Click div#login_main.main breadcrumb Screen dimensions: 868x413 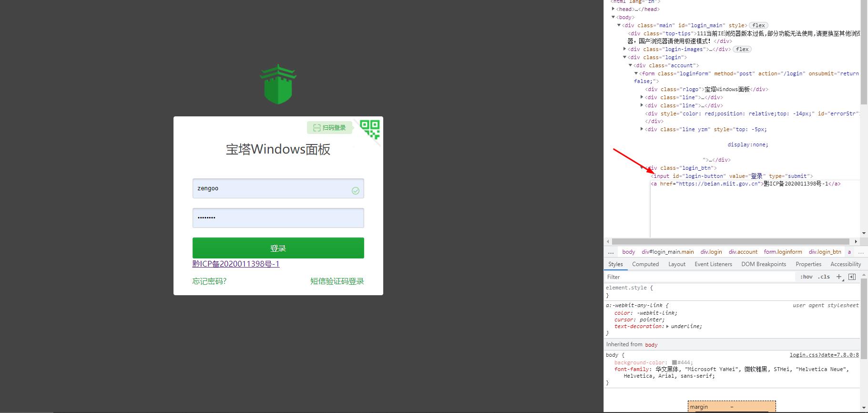667,252
